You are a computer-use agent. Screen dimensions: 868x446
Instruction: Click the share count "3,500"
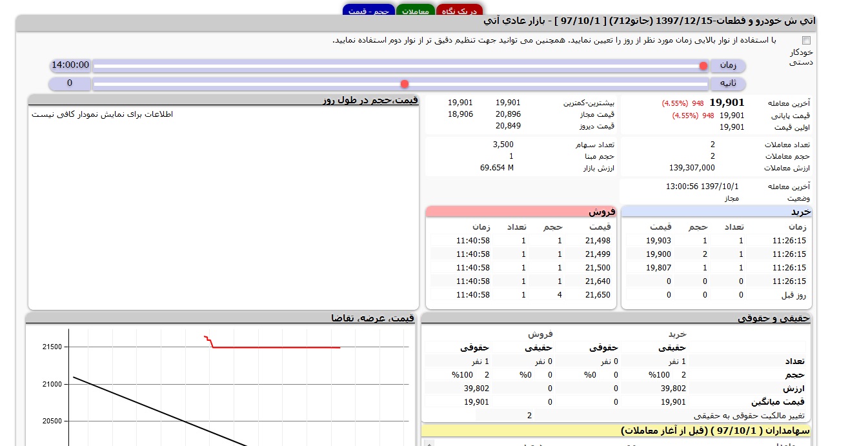(503, 145)
